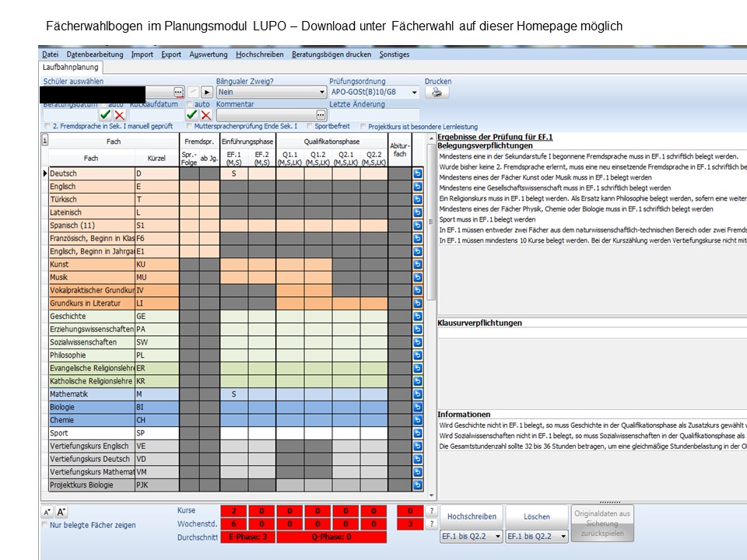The height and width of the screenshot is (560, 747).
Task: Check Muttersprachenprüfung Ende Sek. I
Action: [x=189, y=127]
